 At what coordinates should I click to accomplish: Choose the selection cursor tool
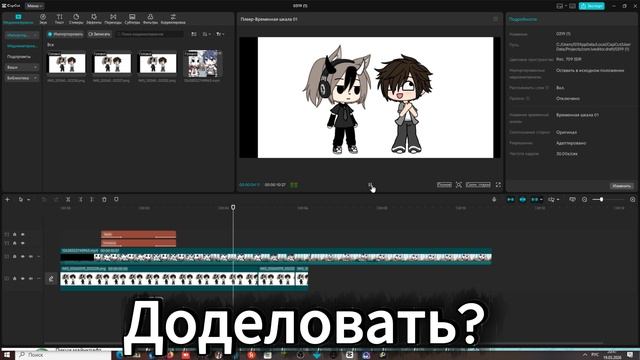[x=20, y=199]
